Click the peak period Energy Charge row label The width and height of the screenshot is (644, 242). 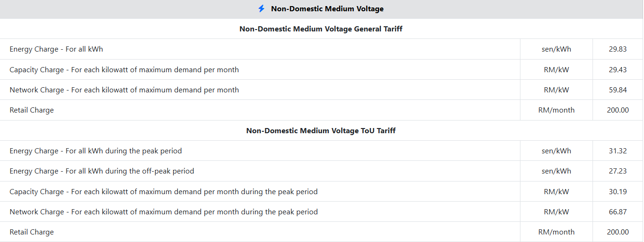click(x=95, y=151)
